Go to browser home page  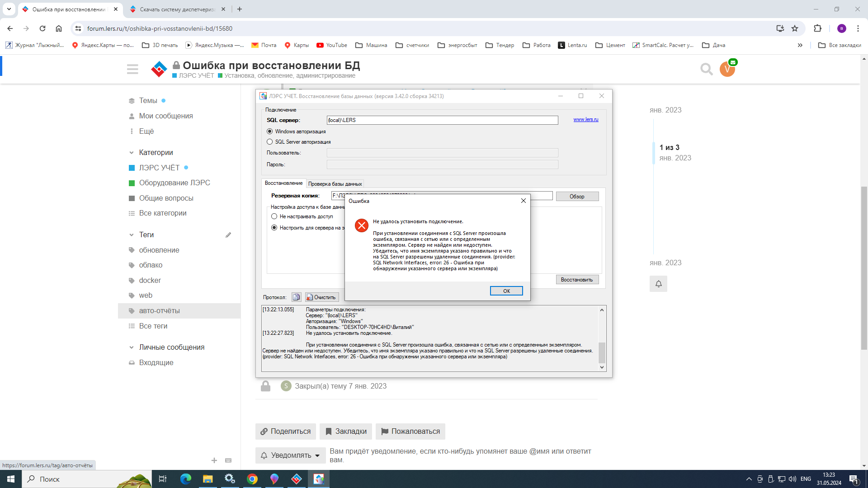pos(59,28)
